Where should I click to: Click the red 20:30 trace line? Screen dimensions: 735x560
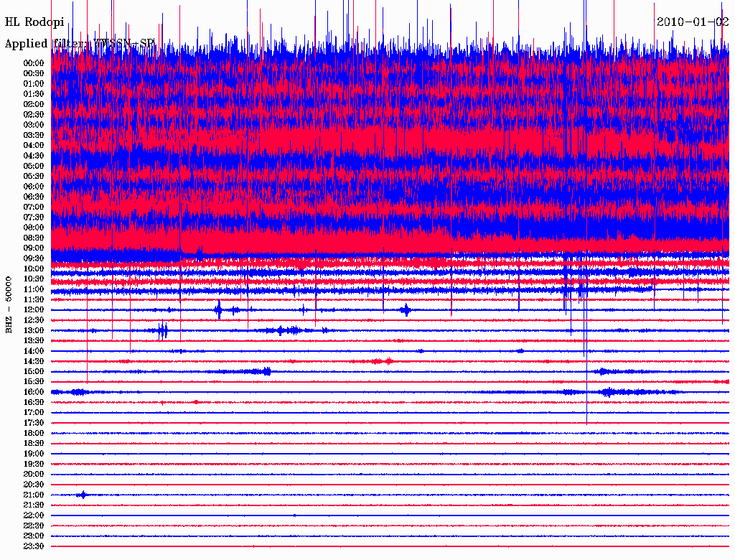tap(390, 485)
